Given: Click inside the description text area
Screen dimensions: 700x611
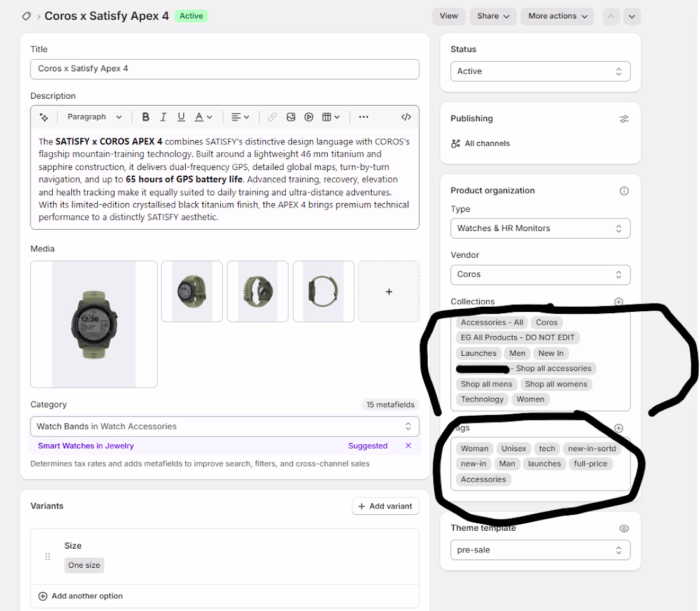Looking at the screenshot, I should (225, 179).
